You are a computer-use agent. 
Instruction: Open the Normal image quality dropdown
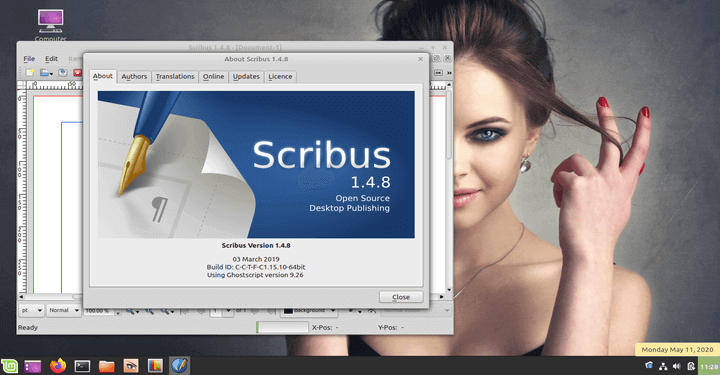63,311
